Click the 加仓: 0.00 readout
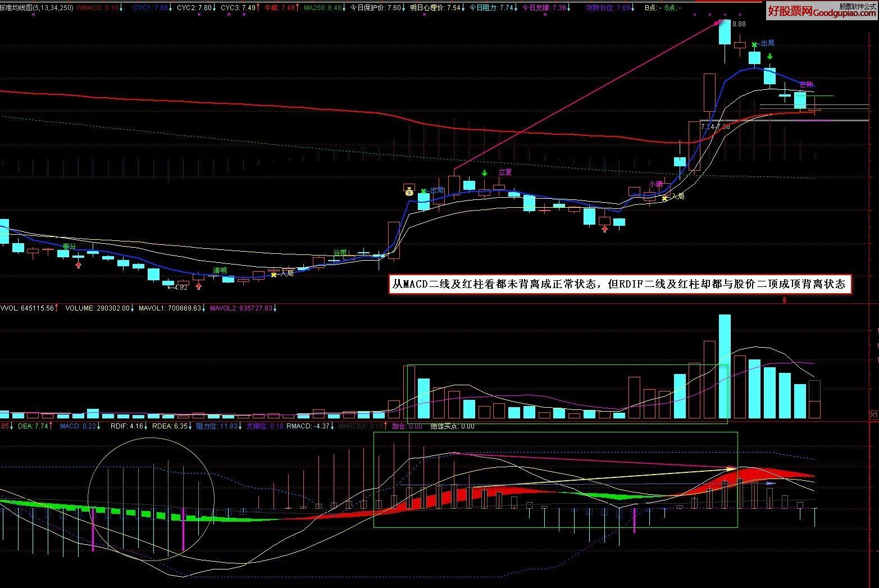This screenshot has height=588, width=879. click(407, 426)
